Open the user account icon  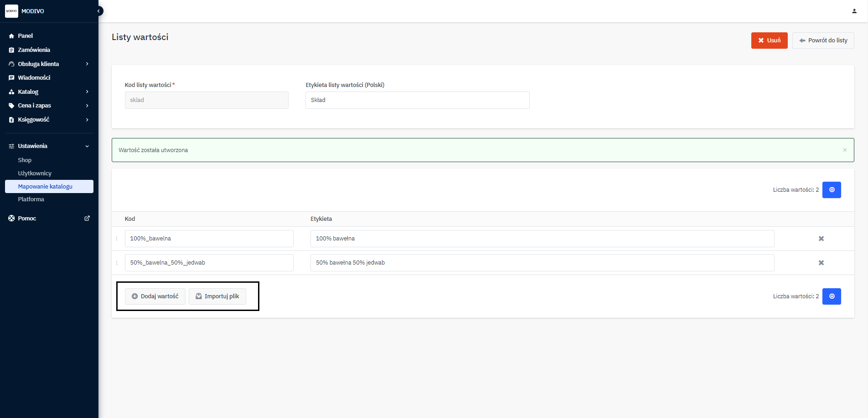[x=854, y=11]
